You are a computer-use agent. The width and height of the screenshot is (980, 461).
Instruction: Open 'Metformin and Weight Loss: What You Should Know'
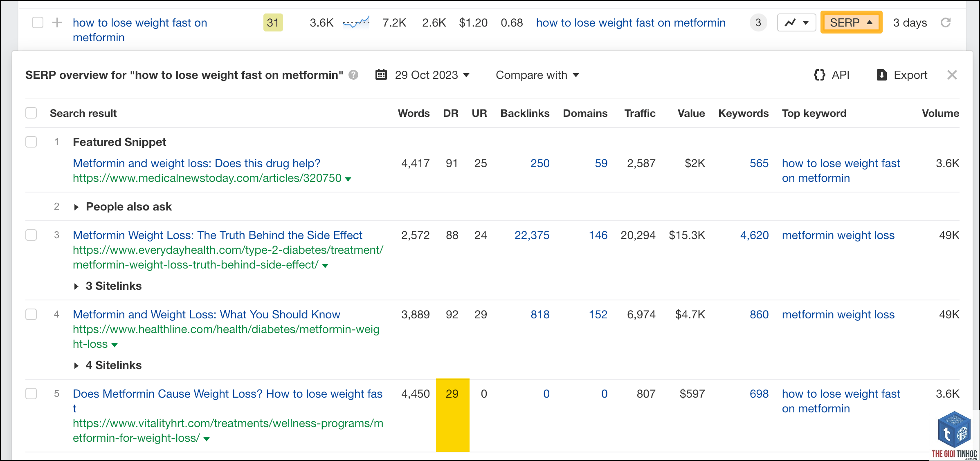pos(206,314)
